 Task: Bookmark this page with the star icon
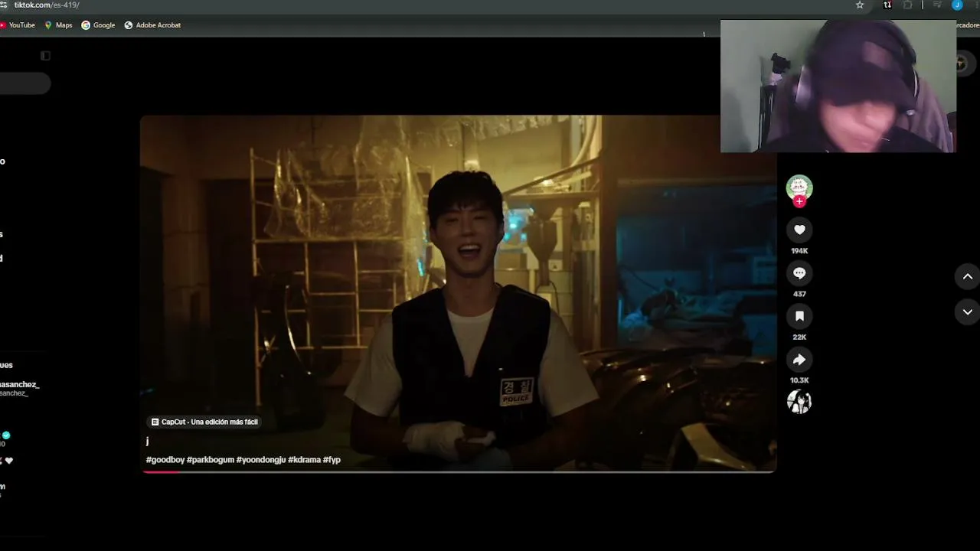(860, 5)
